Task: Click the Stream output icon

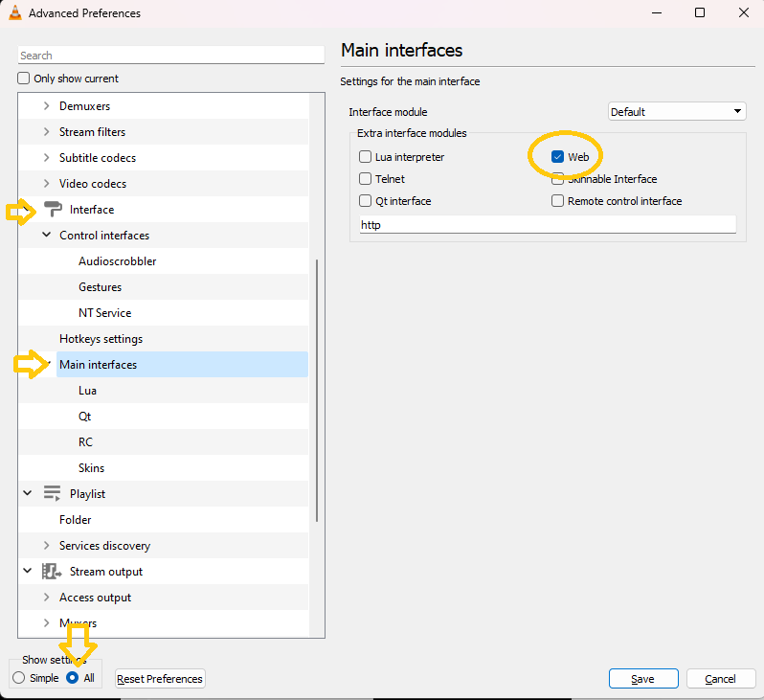Action: (x=52, y=572)
